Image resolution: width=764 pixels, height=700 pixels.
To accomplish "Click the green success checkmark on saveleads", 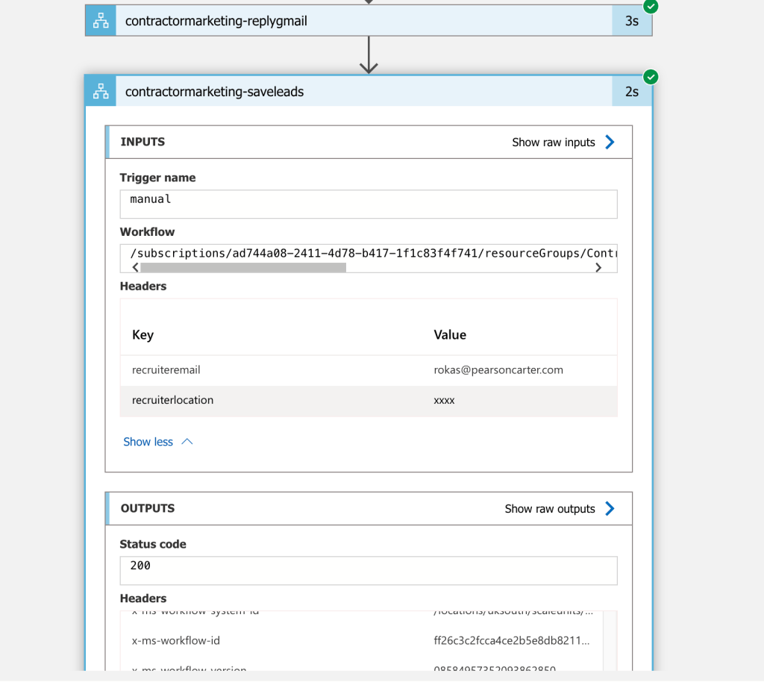I will 651,77.
